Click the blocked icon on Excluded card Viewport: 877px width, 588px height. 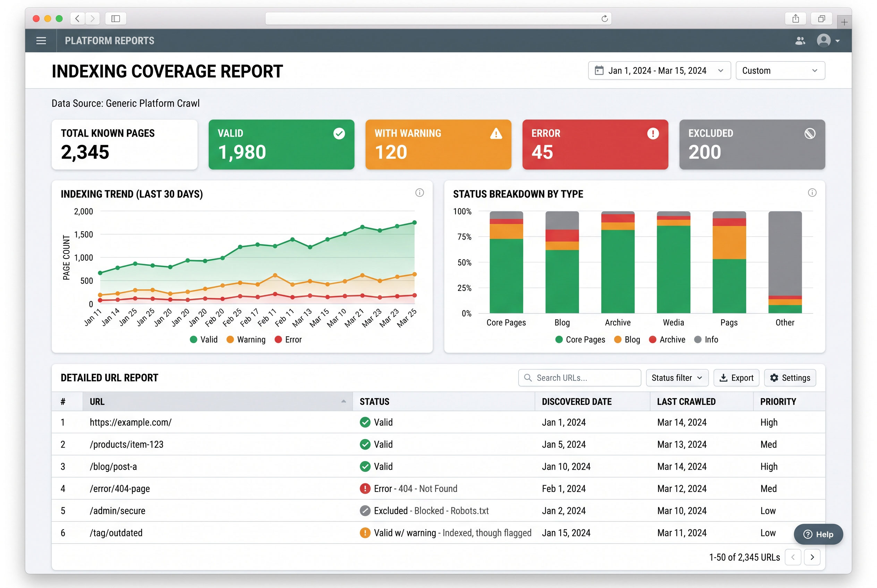click(x=809, y=133)
